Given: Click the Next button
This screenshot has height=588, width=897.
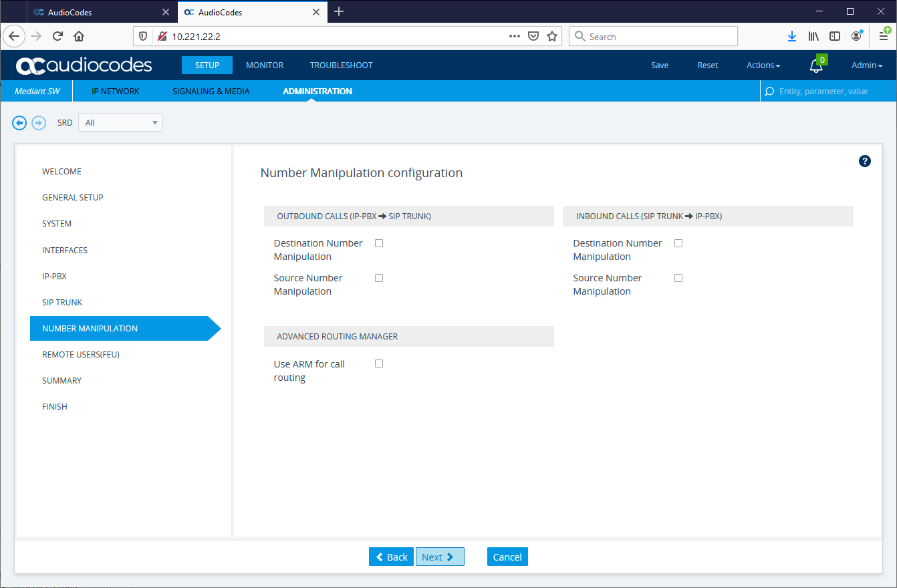Looking at the screenshot, I should click(440, 557).
